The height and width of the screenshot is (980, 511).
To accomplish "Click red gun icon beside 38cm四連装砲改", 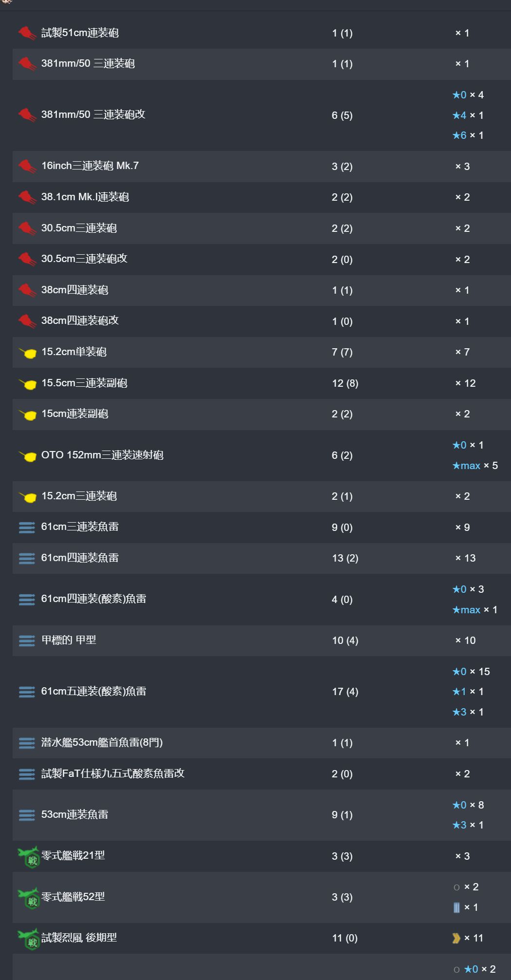I will [27, 321].
